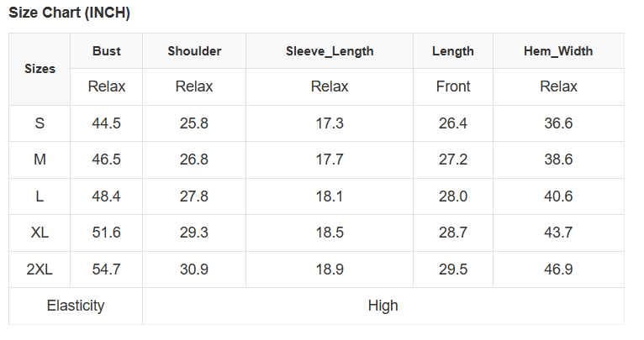Screen dimensions: 644x340
Task: Select the Elasticity row label
Action: [x=76, y=306]
